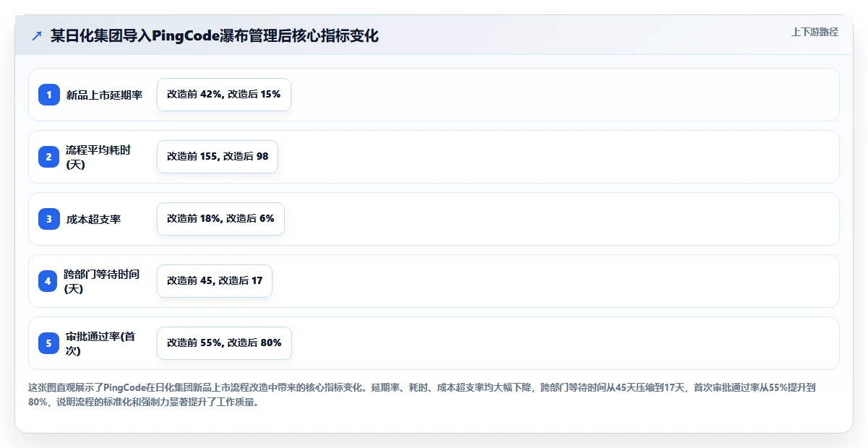Select the value box 改造前 155, 改造后 98
Viewport: 868px width, 448px height.
pyautogui.click(x=218, y=157)
